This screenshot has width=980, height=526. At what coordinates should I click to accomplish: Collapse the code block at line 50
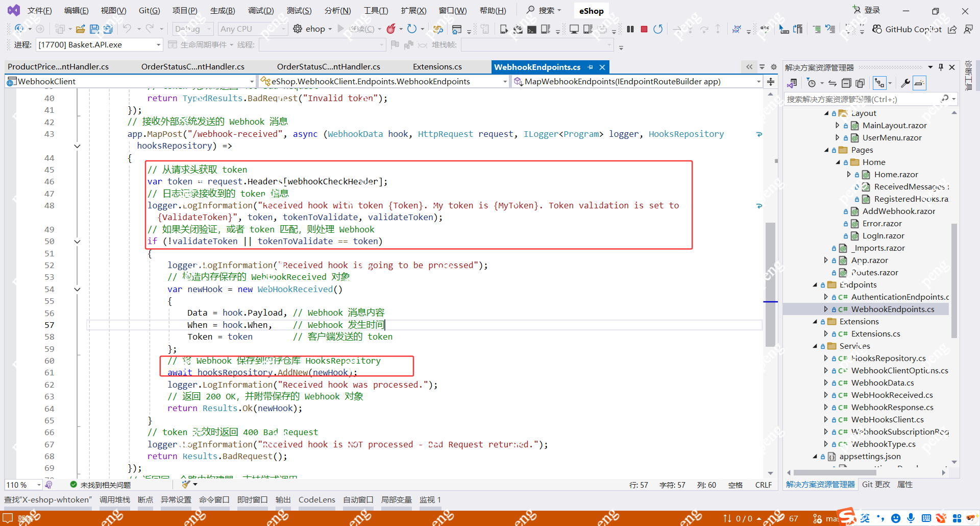pyautogui.click(x=78, y=242)
